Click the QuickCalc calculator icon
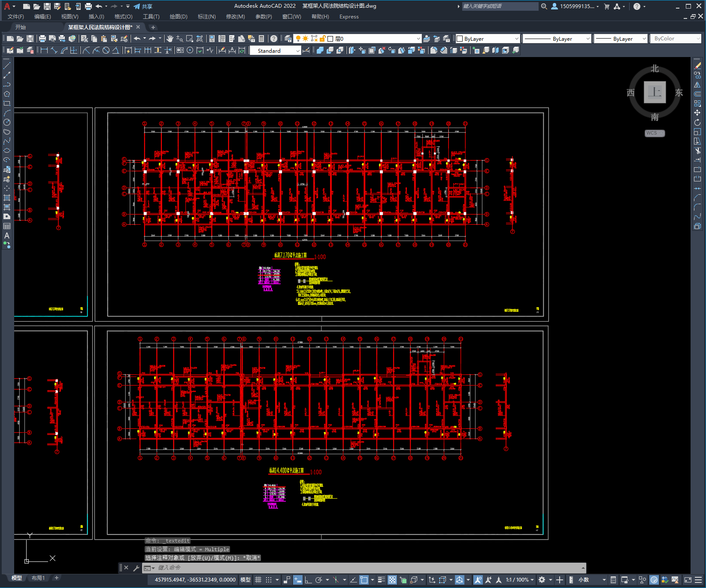The image size is (706, 588). (x=261, y=39)
